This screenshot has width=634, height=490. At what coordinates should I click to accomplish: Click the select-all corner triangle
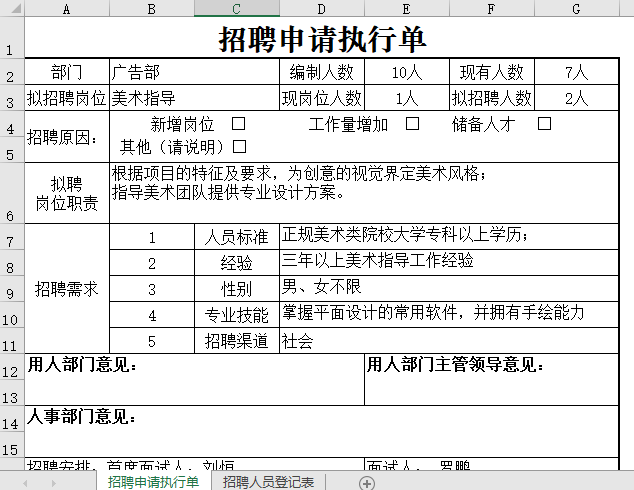(11, 9)
